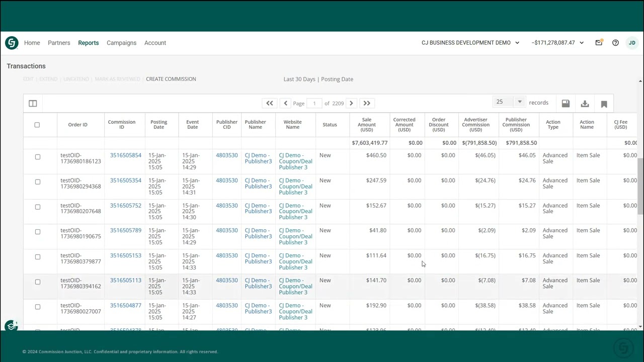This screenshot has height=362, width=644.
Task: Click the save report disk icon
Action: [x=566, y=103]
